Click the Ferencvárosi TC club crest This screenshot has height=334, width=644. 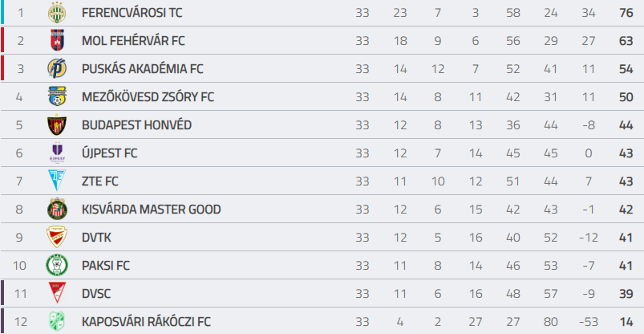57,13
